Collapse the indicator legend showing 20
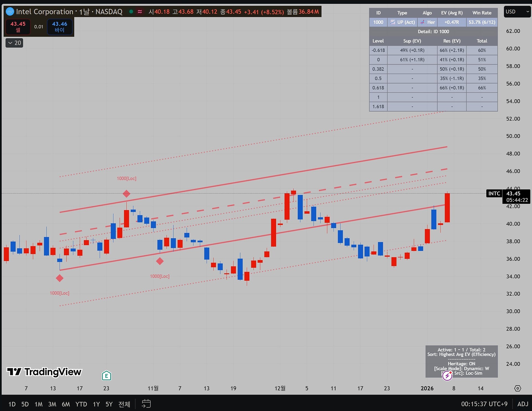The height and width of the screenshot is (411, 532). point(14,43)
